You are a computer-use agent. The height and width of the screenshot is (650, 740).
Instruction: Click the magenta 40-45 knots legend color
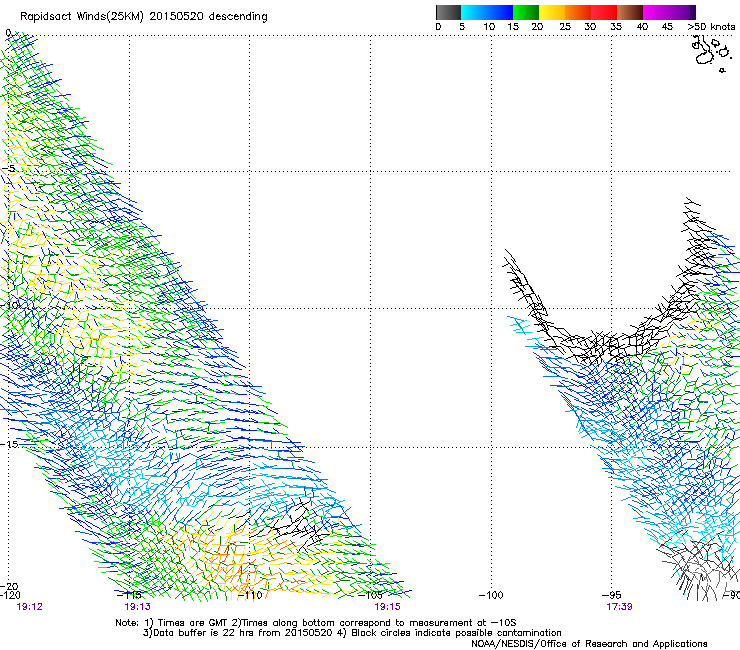(x=656, y=12)
